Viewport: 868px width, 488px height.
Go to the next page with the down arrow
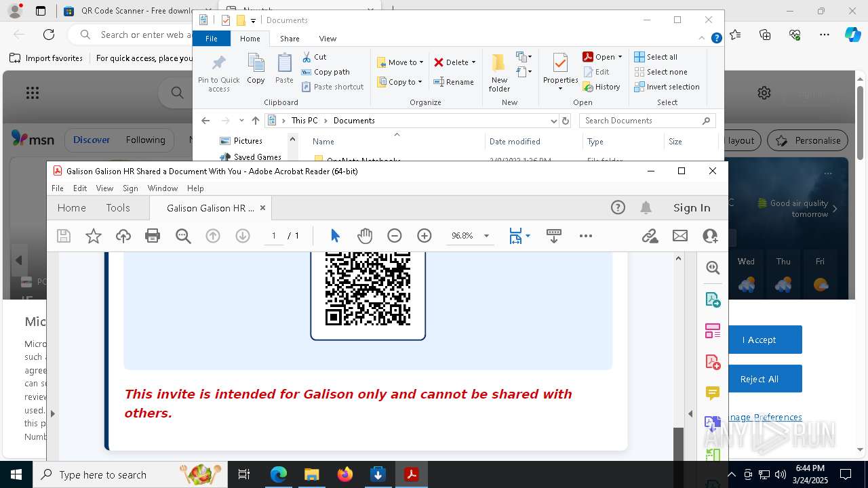click(x=243, y=236)
